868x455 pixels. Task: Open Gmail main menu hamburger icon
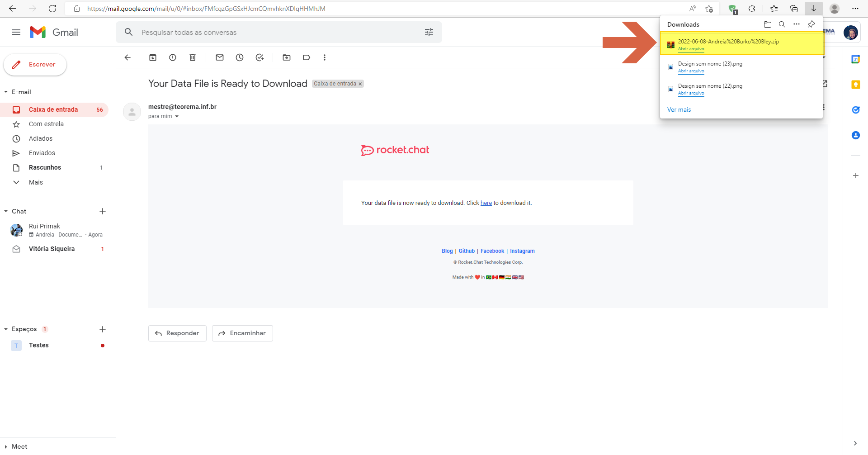click(x=16, y=32)
